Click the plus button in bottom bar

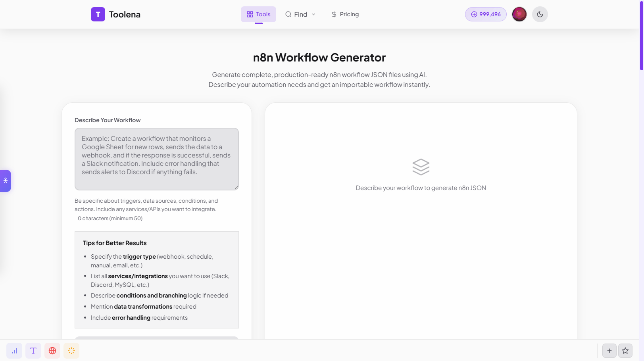pyautogui.click(x=609, y=351)
